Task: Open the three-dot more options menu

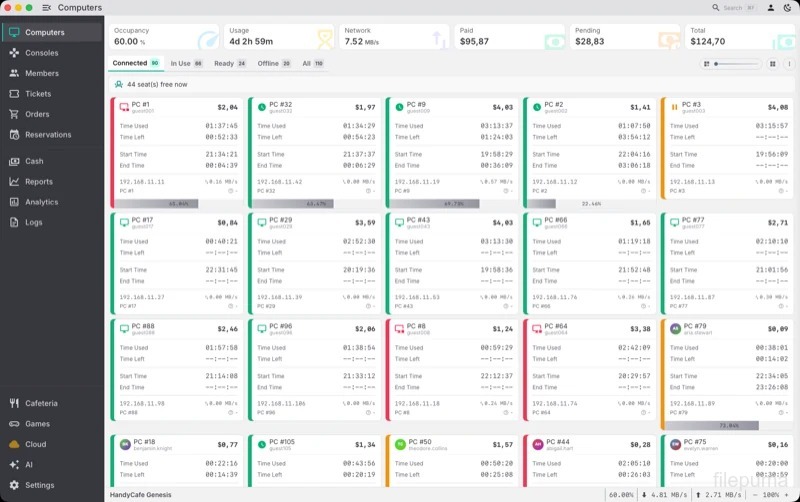Action: point(789,64)
